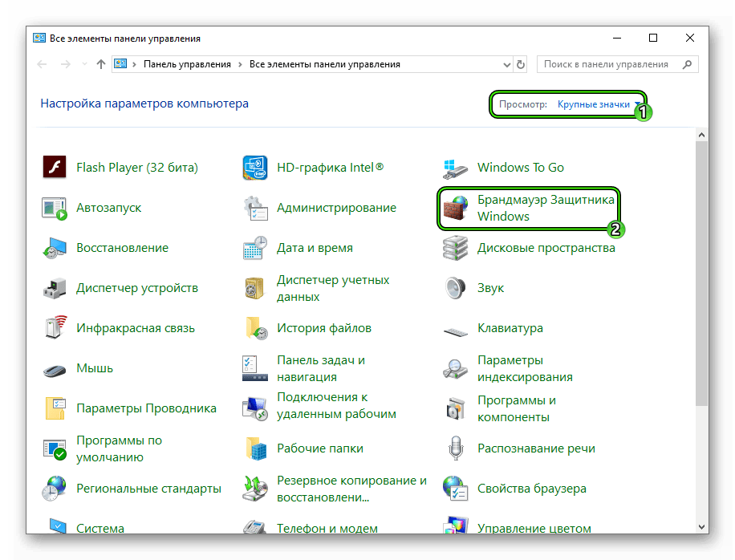Viewport: 735px width, 560px height.
Task: Click the scrollbar up arrow
Action: 701,135
